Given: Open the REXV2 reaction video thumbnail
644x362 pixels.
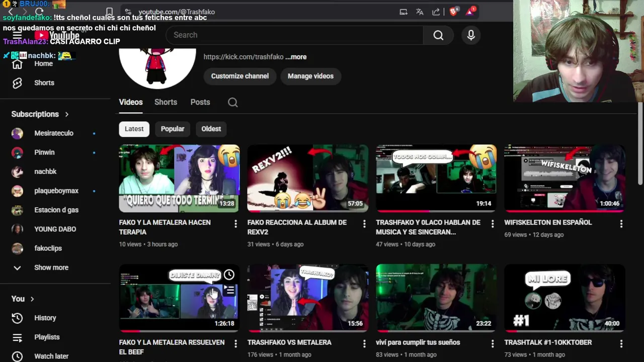Looking at the screenshot, I should coord(307,178).
